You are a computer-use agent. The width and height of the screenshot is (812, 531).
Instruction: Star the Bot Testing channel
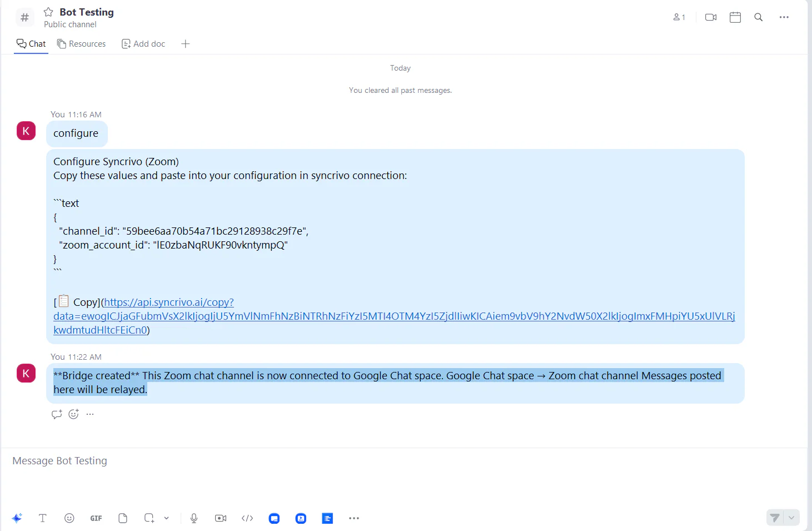coord(48,12)
